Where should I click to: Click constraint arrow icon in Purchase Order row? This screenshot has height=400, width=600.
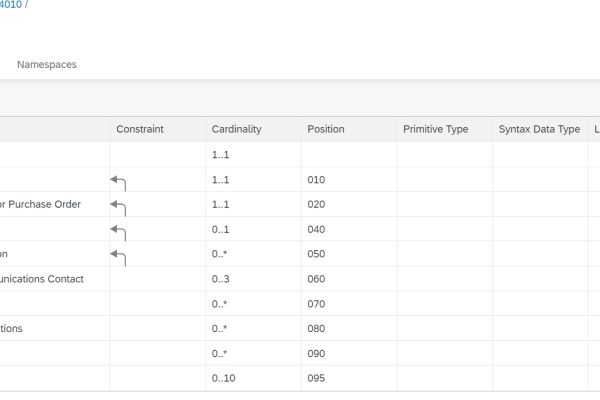[119, 206]
